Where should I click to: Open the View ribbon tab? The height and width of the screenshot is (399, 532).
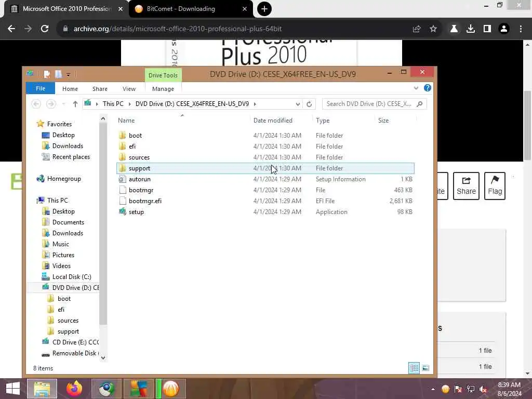click(129, 88)
